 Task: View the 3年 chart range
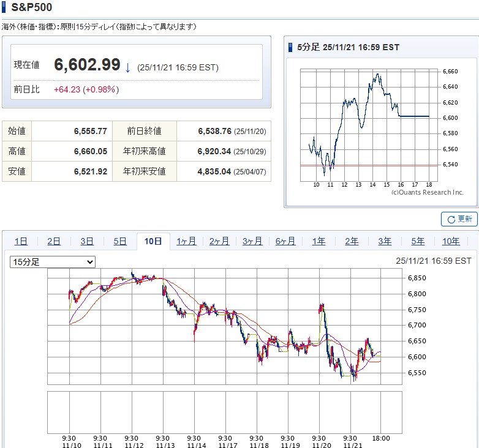385,241
